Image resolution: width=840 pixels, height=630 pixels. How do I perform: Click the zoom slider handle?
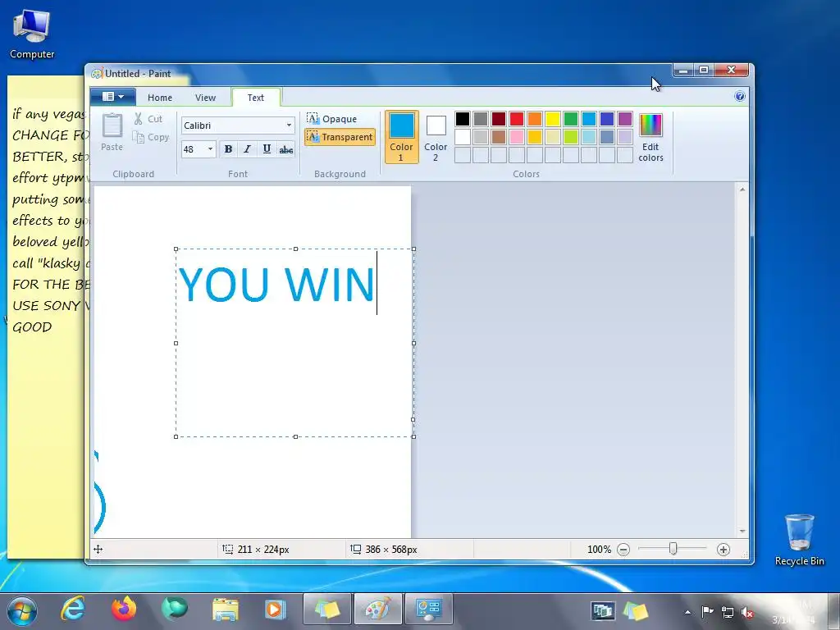[x=673, y=549]
